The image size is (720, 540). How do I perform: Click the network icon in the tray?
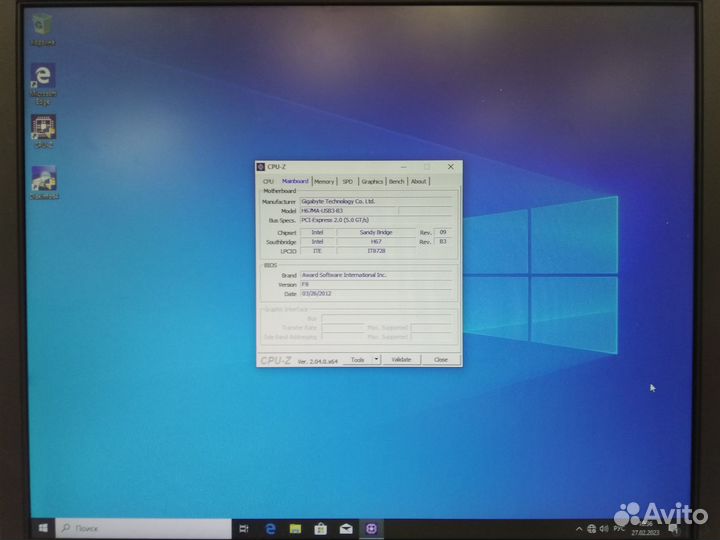pos(591,529)
